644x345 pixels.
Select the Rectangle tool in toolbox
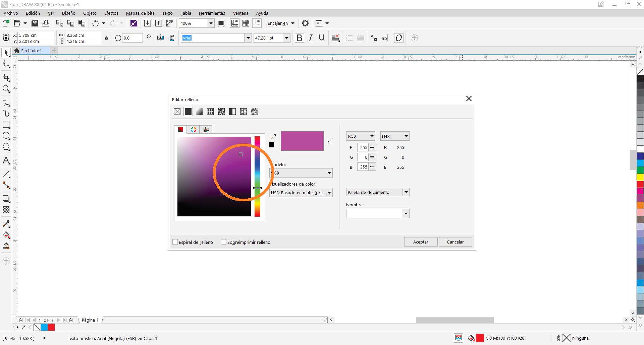6,125
